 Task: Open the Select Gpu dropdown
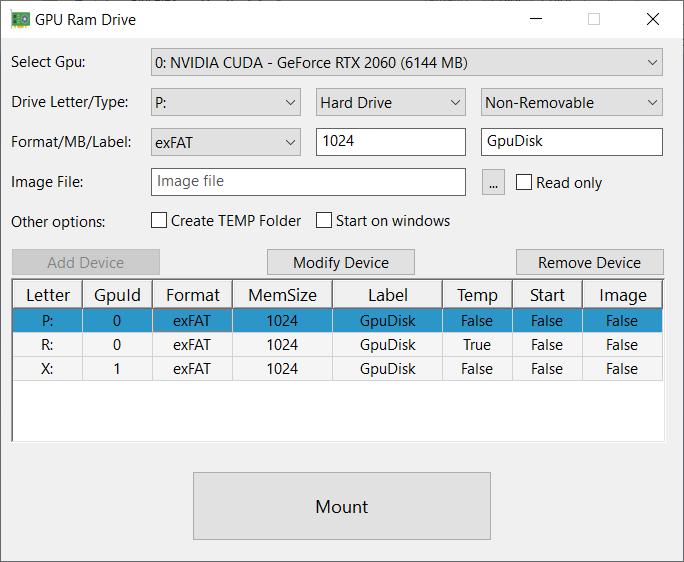(406, 63)
